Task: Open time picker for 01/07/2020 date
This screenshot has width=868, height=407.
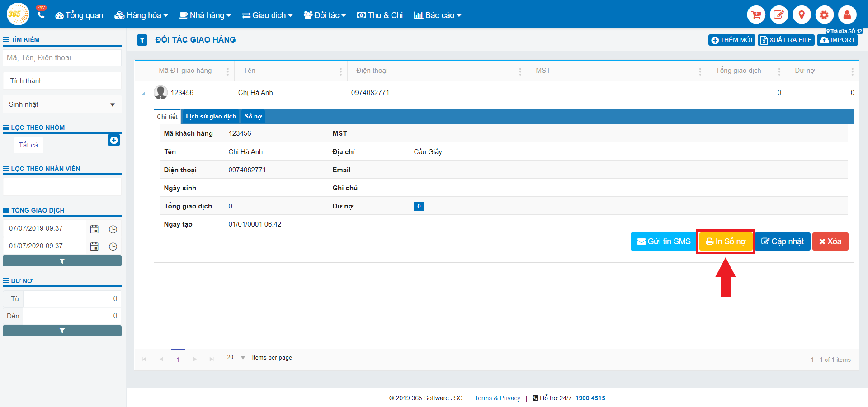Action: [x=113, y=246]
